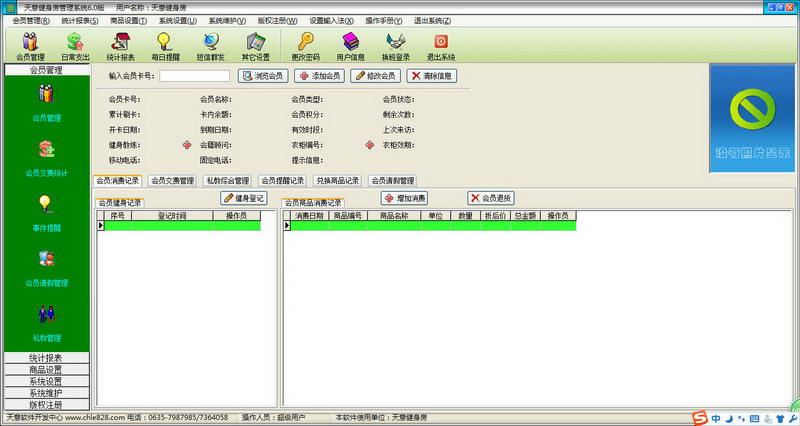This screenshot has height=426, width=800.
Task: Expand the 统计报表 sidebar section
Action: click(46, 358)
